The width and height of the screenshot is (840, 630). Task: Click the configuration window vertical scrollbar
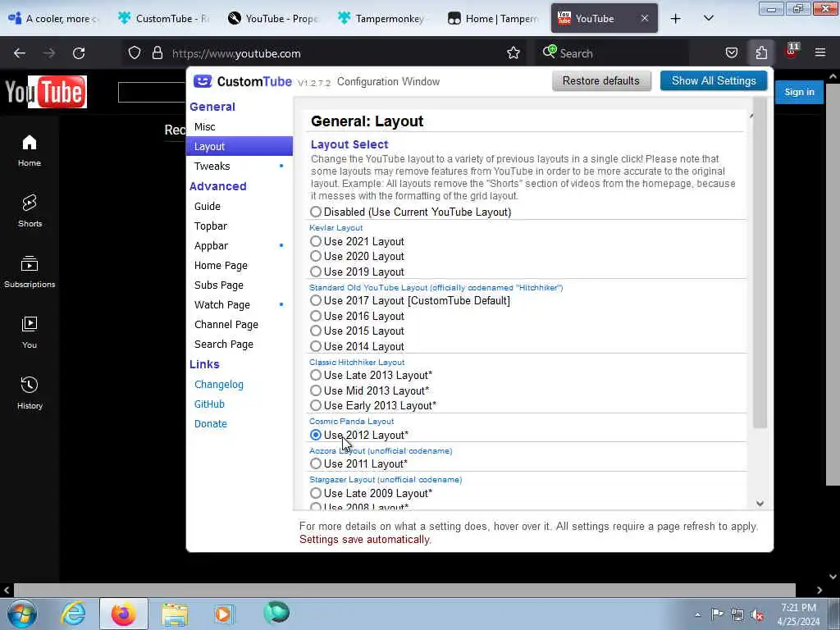760,262
